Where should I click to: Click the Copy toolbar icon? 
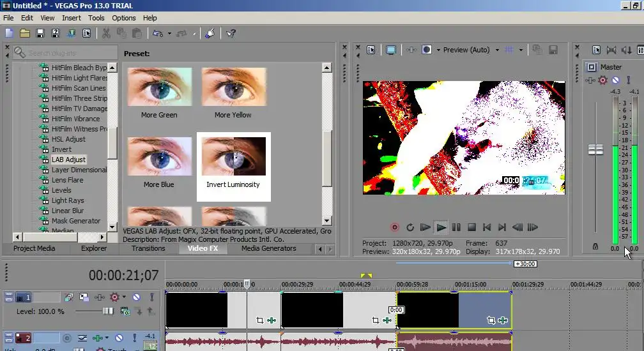(121, 34)
